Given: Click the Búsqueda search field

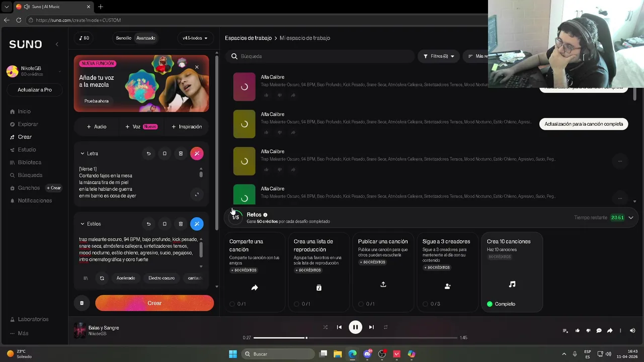Looking at the screenshot, I should [320, 56].
